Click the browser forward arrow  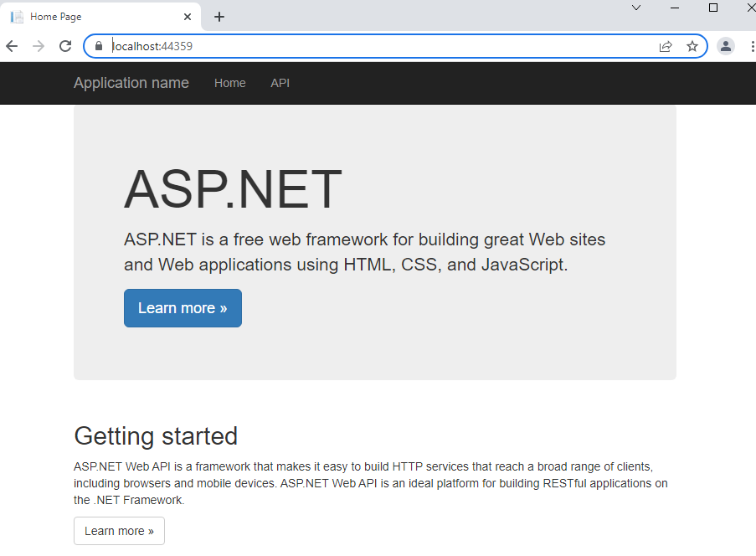tap(39, 46)
